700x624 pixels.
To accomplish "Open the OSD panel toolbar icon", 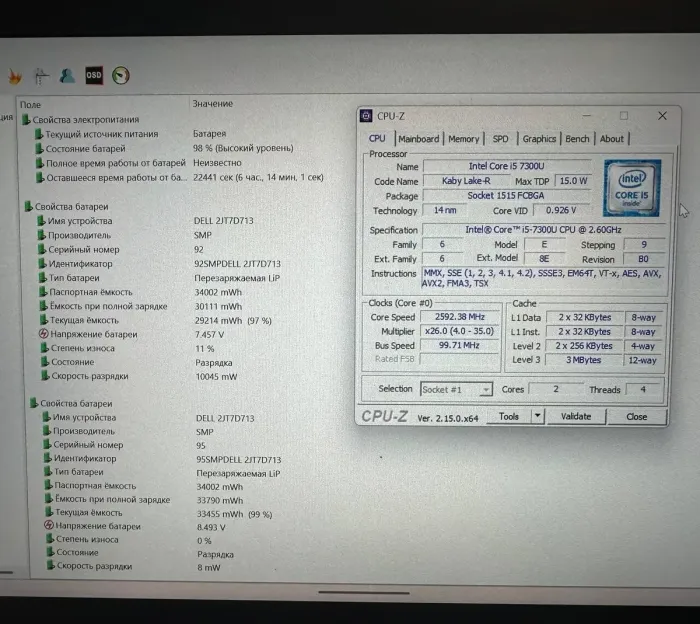I will coord(93,76).
